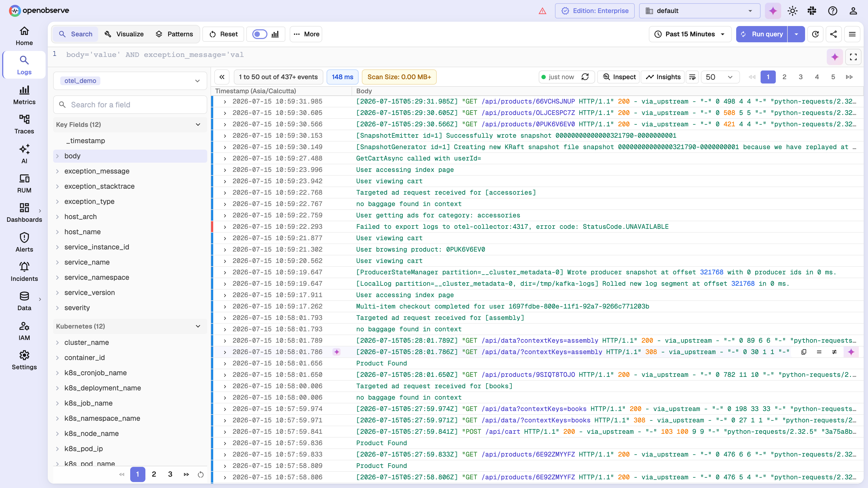Select the _timestamp field
Image resolution: width=868 pixels, height=488 pixels.
click(x=86, y=140)
